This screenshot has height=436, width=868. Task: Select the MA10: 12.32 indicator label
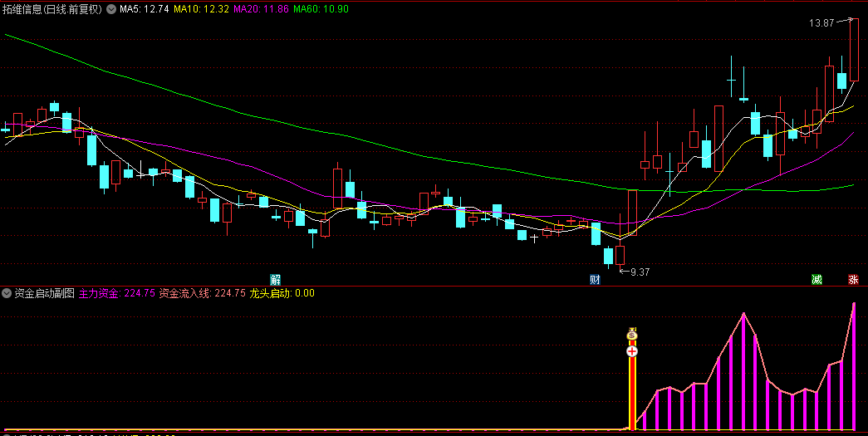click(202, 9)
